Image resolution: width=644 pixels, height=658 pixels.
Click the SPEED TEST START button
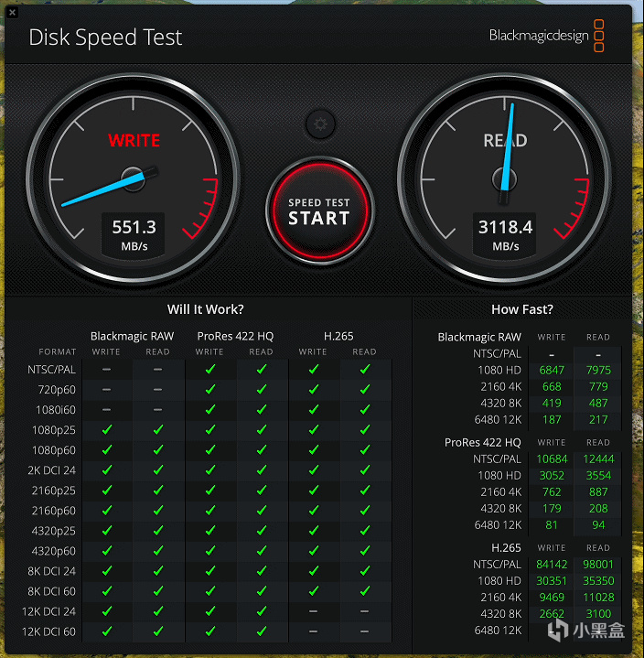tap(319, 211)
